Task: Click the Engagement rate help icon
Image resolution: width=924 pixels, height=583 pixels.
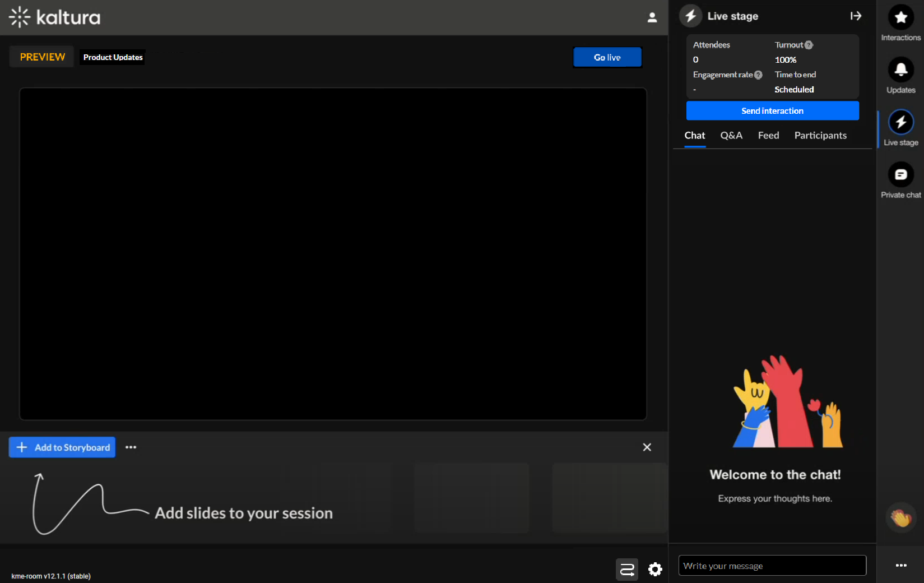Action: click(758, 75)
